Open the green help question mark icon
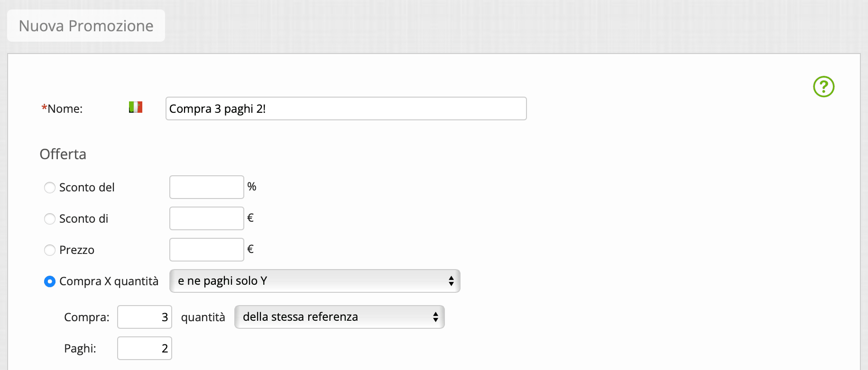 823,87
